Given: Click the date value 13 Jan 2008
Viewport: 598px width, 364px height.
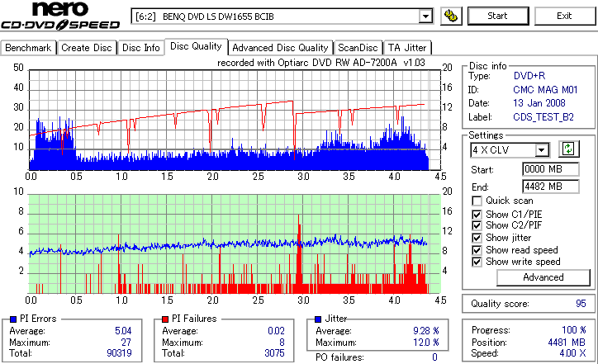Looking at the screenshot, I should click(539, 103).
